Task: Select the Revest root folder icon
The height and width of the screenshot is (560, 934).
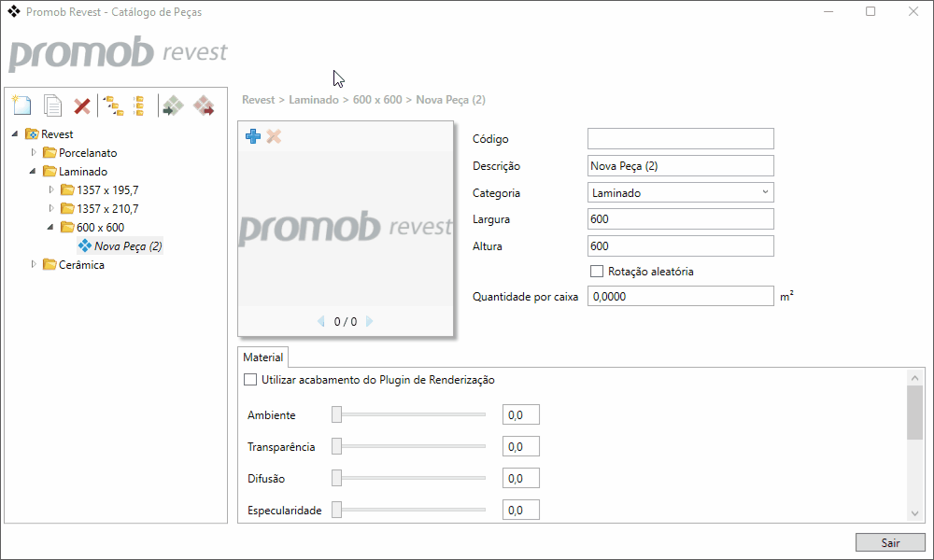Action: (32, 133)
